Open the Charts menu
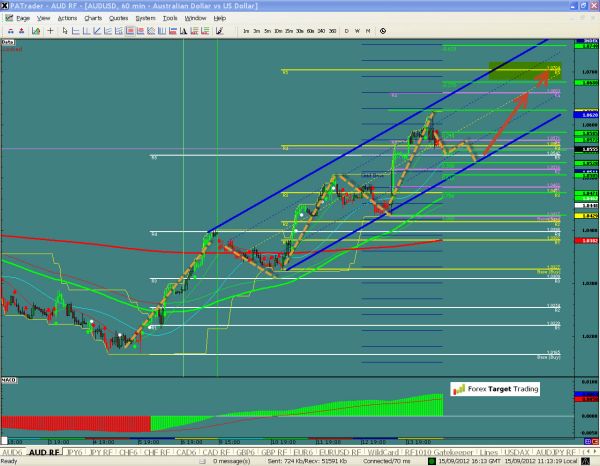This screenshot has width=600, height=466. point(93,18)
